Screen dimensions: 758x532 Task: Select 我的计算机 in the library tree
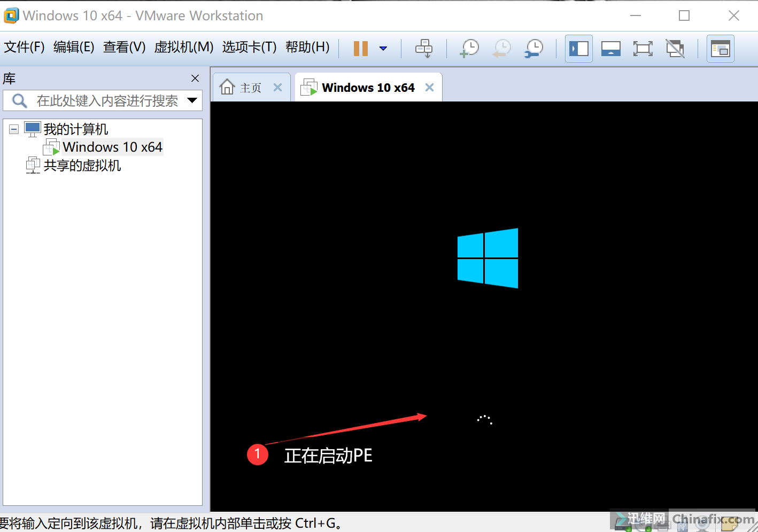[75, 129]
